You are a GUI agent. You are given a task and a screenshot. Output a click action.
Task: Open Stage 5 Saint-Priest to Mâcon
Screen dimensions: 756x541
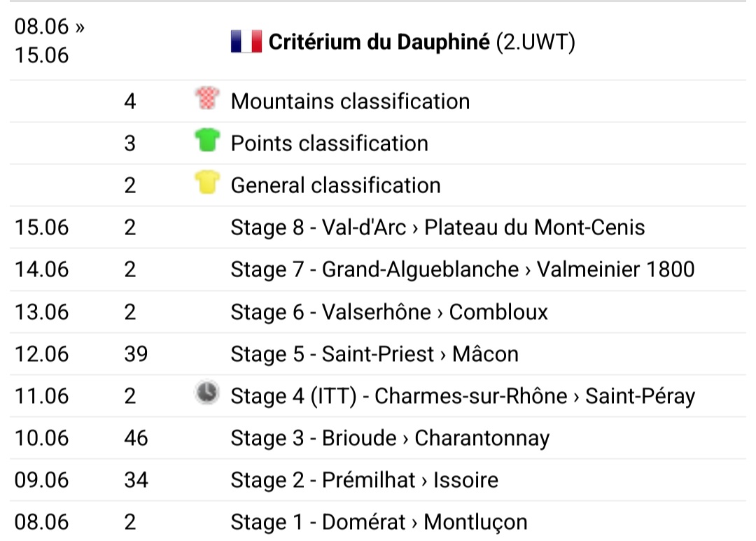tap(374, 354)
